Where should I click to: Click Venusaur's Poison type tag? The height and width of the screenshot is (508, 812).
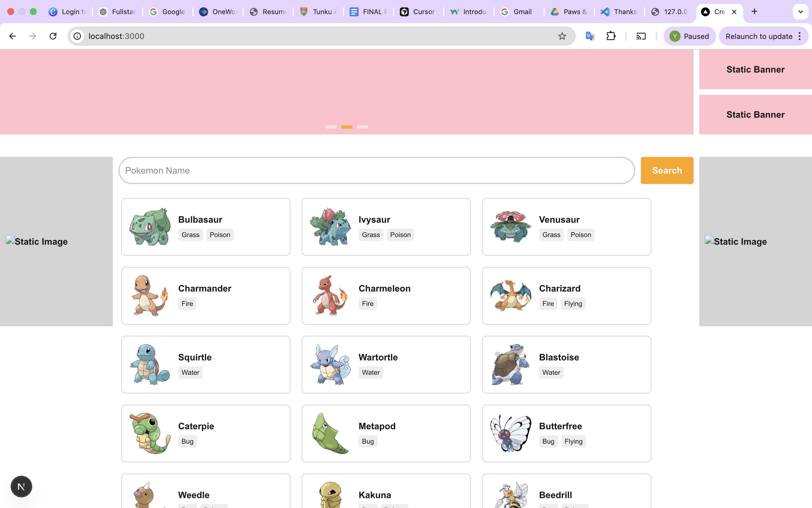point(581,235)
